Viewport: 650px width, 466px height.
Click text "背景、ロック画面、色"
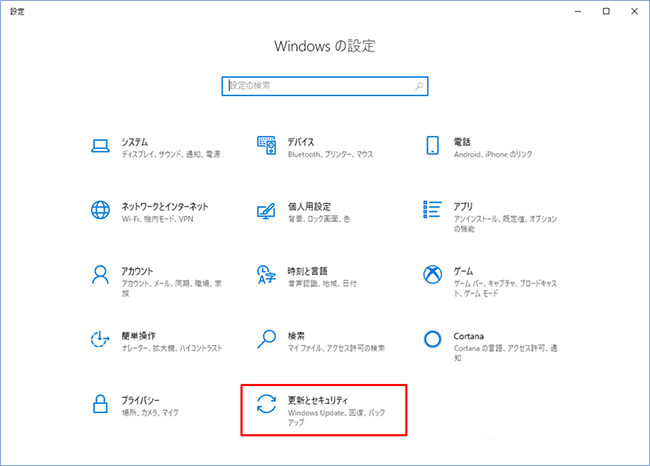[319, 219]
